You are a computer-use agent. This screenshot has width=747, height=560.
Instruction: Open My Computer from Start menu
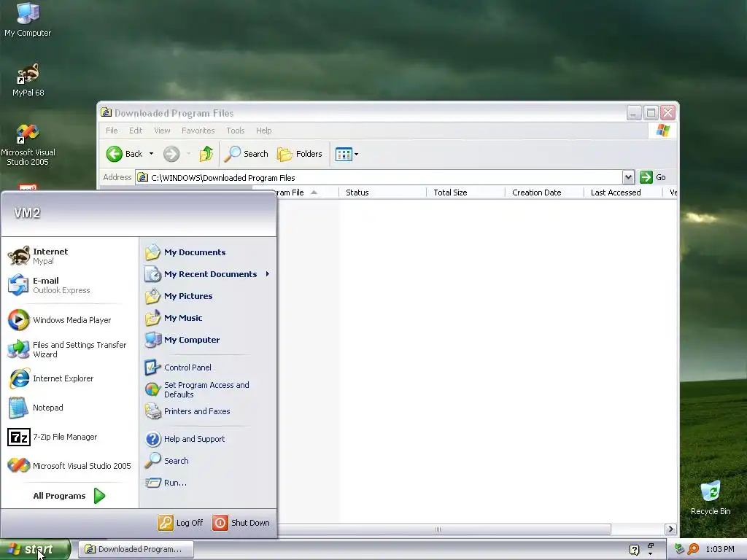click(x=208, y=340)
